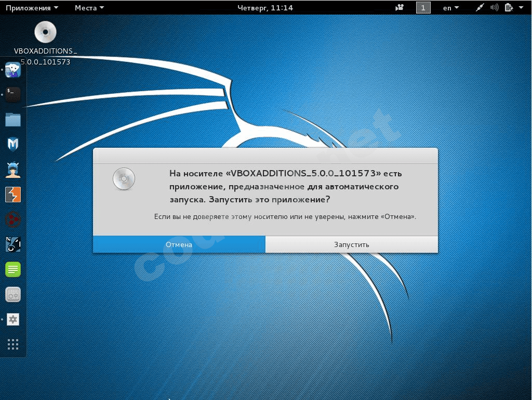The width and height of the screenshot is (532, 400).
Task: Open BeEF from the dock
Action: tap(13, 244)
